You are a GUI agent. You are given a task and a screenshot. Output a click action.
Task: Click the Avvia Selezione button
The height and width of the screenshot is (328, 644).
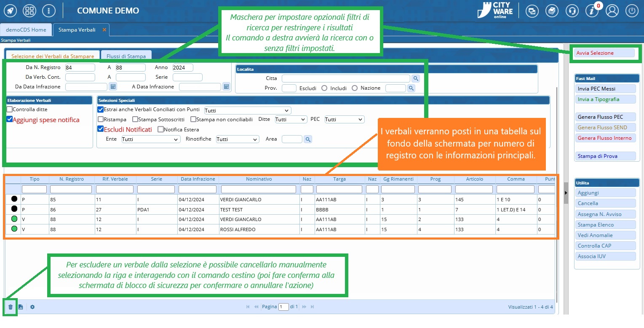tap(604, 53)
